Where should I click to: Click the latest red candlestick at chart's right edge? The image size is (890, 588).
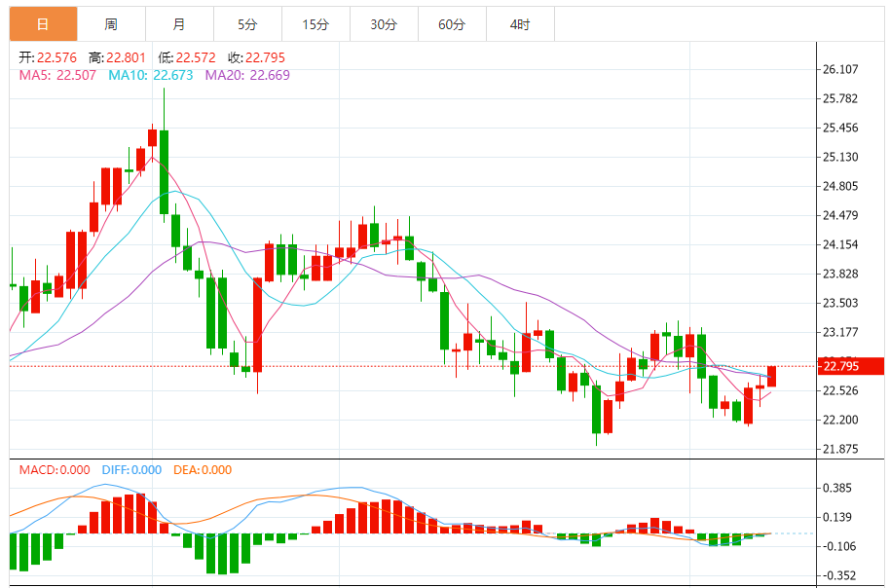pos(771,377)
